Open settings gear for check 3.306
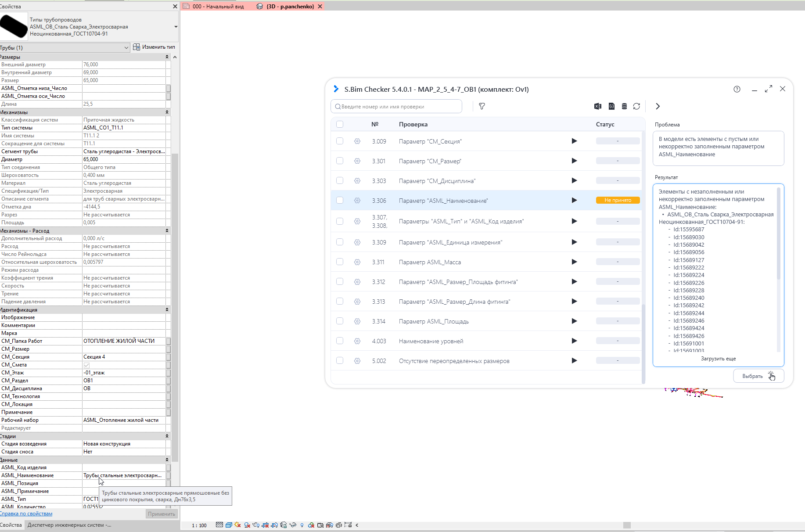Screen dimensions: 805x532 (x=357, y=201)
